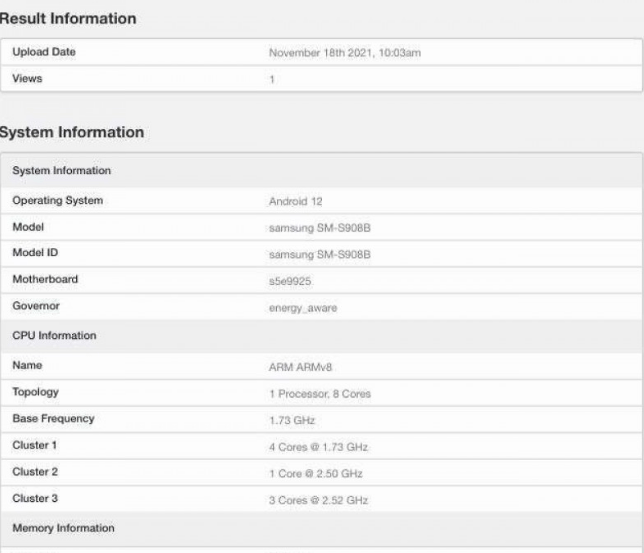This screenshot has height=553, width=644.
Task: Select the 'Cluster 1' label
Action: 34,445
